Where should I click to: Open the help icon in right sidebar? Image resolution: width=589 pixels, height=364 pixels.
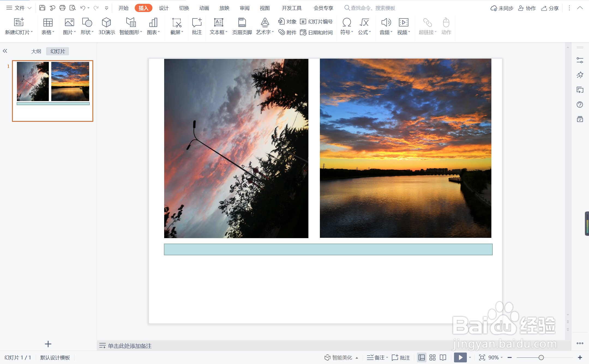pos(580,105)
